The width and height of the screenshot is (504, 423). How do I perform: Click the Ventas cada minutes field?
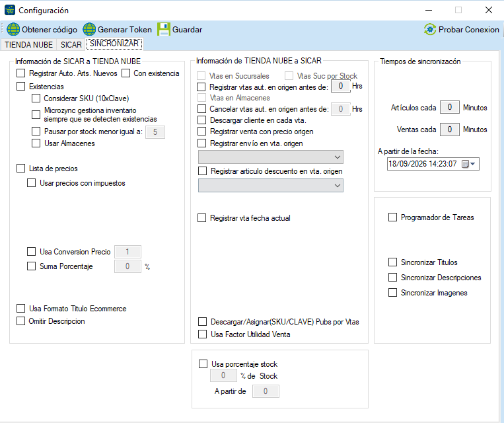449,130
